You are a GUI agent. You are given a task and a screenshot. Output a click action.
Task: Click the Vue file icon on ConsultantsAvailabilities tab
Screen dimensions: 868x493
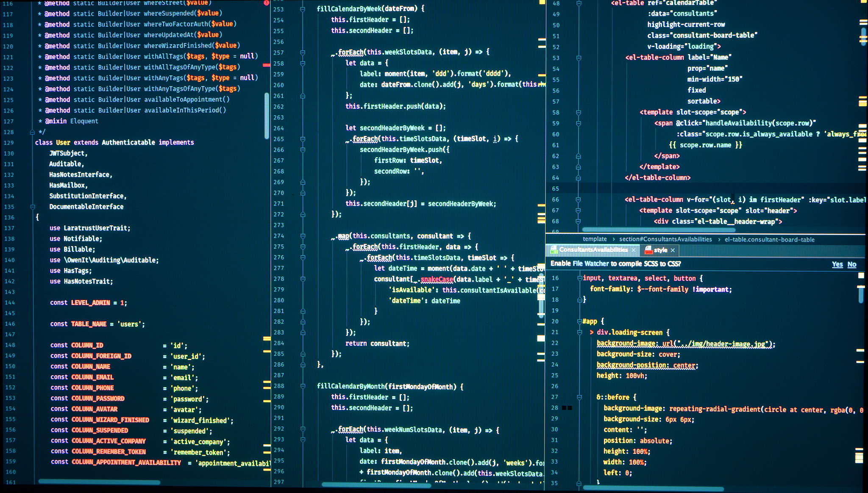pyautogui.click(x=553, y=250)
